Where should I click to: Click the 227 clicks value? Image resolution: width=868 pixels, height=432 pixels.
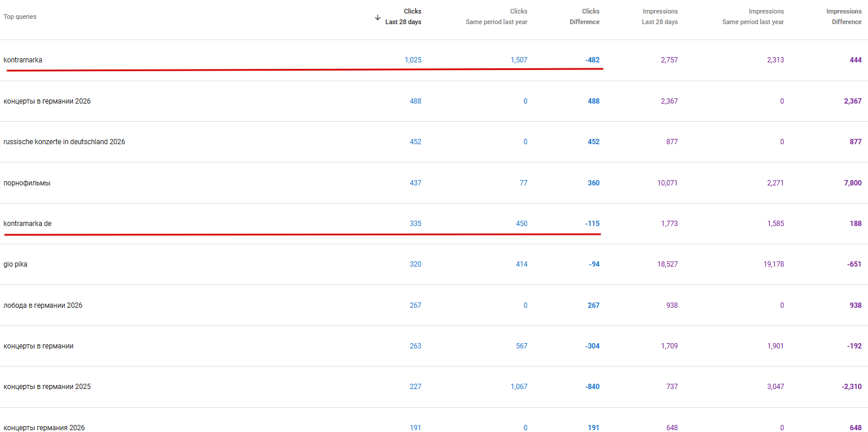[416, 387]
